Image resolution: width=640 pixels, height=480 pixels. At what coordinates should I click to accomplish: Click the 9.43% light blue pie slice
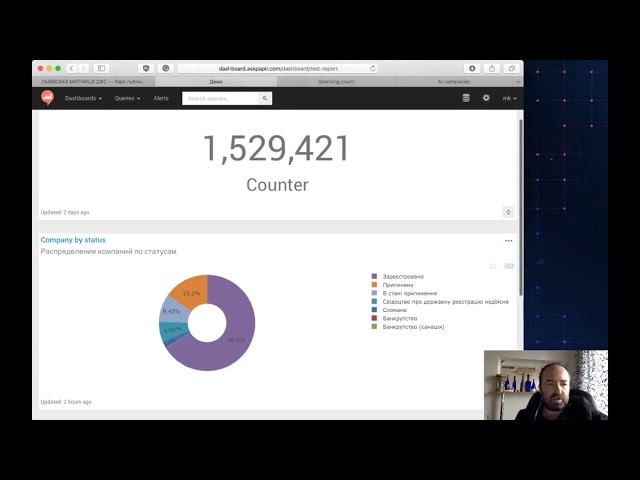click(172, 311)
